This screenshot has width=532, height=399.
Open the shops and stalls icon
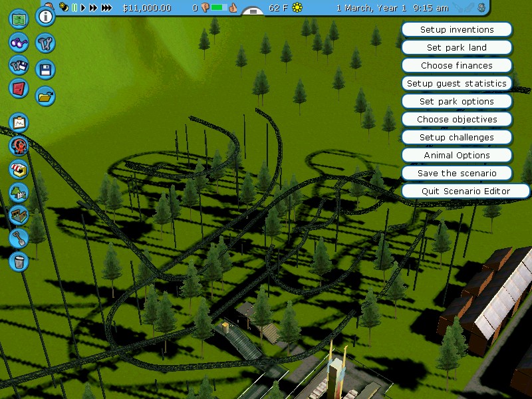click(19, 169)
